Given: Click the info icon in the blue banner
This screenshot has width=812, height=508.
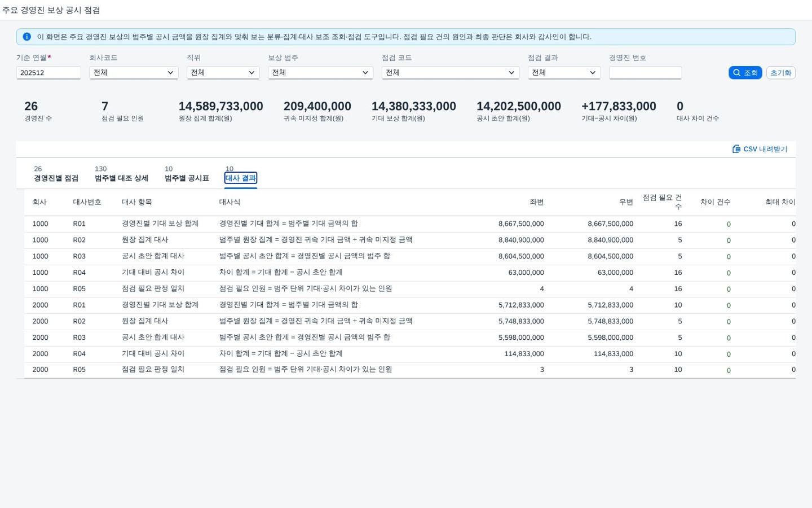Looking at the screenshot, I should click(27, 37).
